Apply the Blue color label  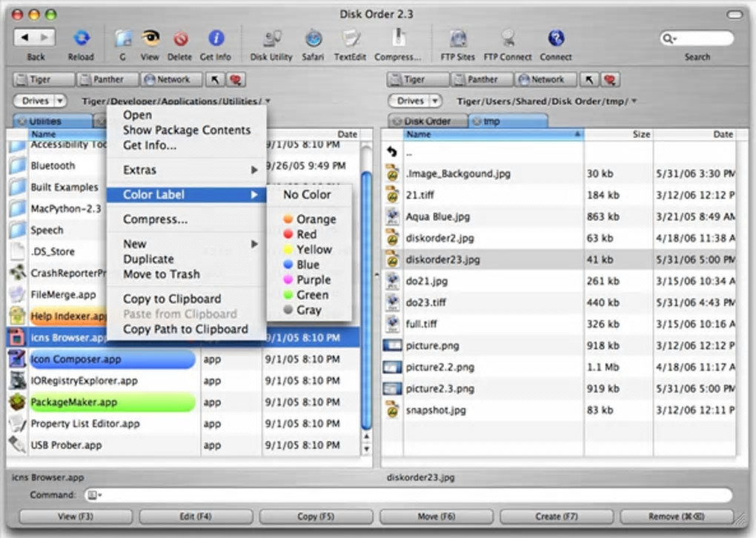pyautogui.click(x=310, y=265)
